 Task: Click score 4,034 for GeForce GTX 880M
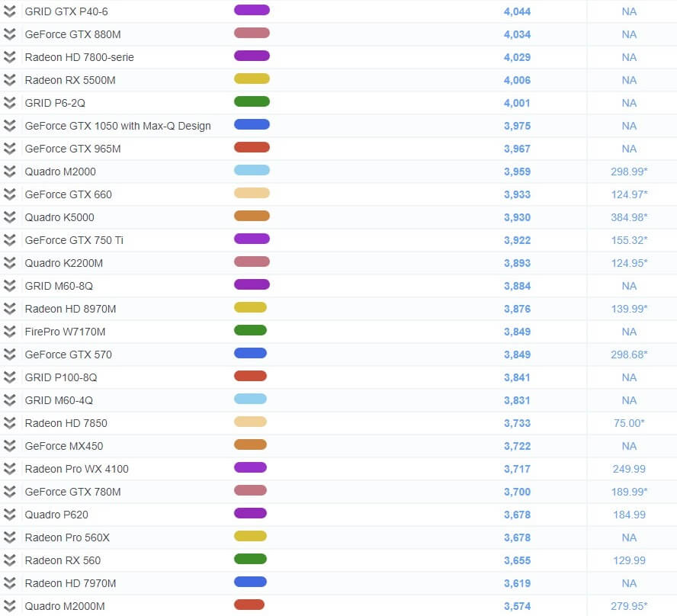point(517,34)
